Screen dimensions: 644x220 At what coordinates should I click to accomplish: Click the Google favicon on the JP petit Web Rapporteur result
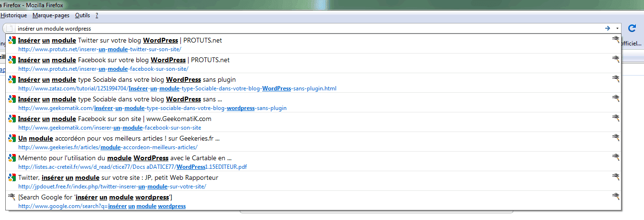[x=12, y=178]
